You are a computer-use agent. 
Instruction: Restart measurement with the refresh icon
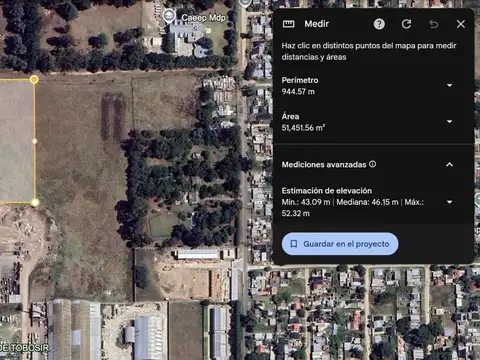click(406, 24)
